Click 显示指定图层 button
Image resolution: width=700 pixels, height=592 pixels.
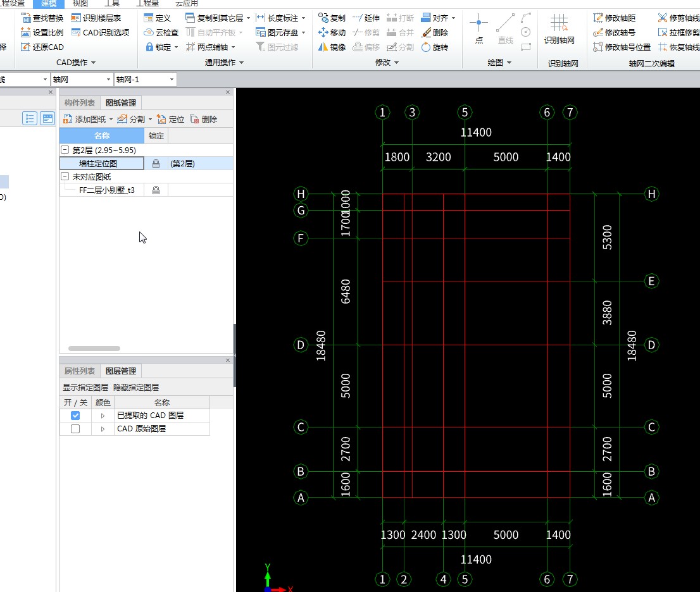coord(85,387)
